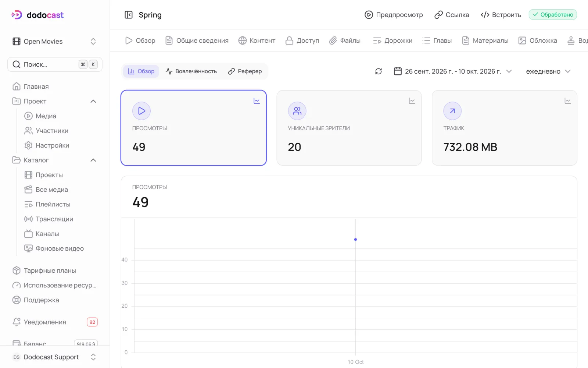Open the Материалы tab
The height and width of the screenshot is (368, 588).
tap(485, 40)
